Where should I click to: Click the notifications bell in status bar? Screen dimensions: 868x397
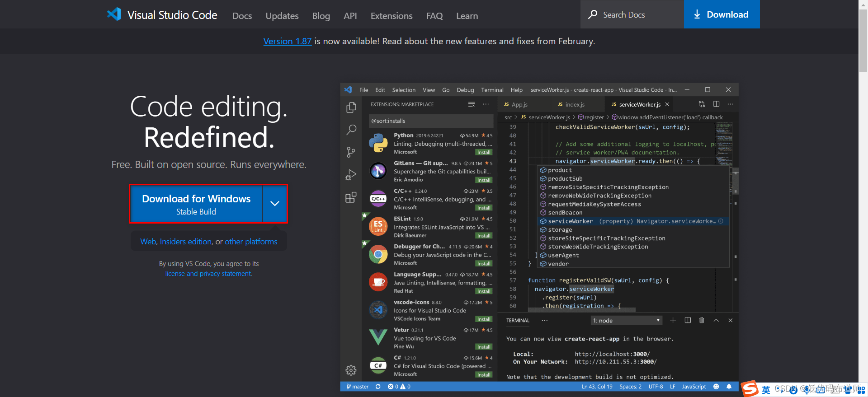[729, 387]
